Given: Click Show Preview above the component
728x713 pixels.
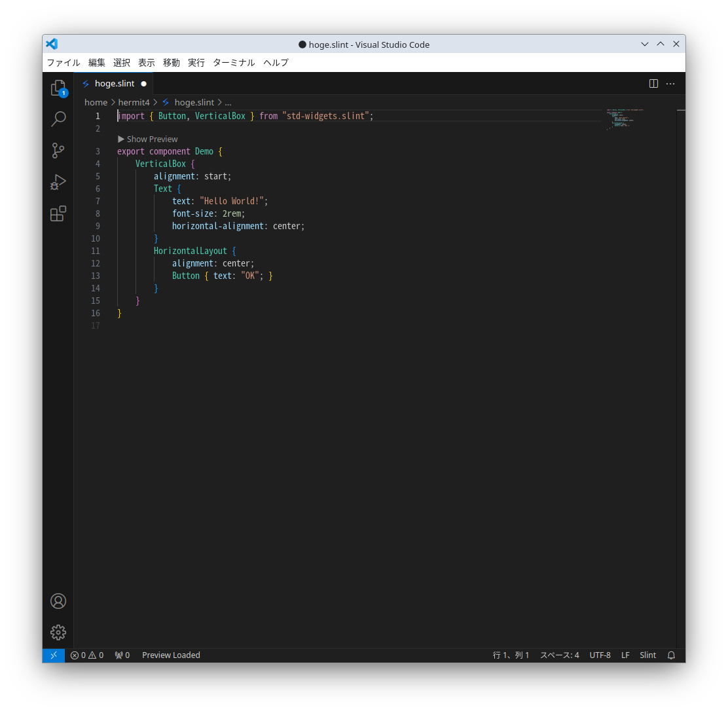Looking at the screenshot, I should [x=152, y=139].
